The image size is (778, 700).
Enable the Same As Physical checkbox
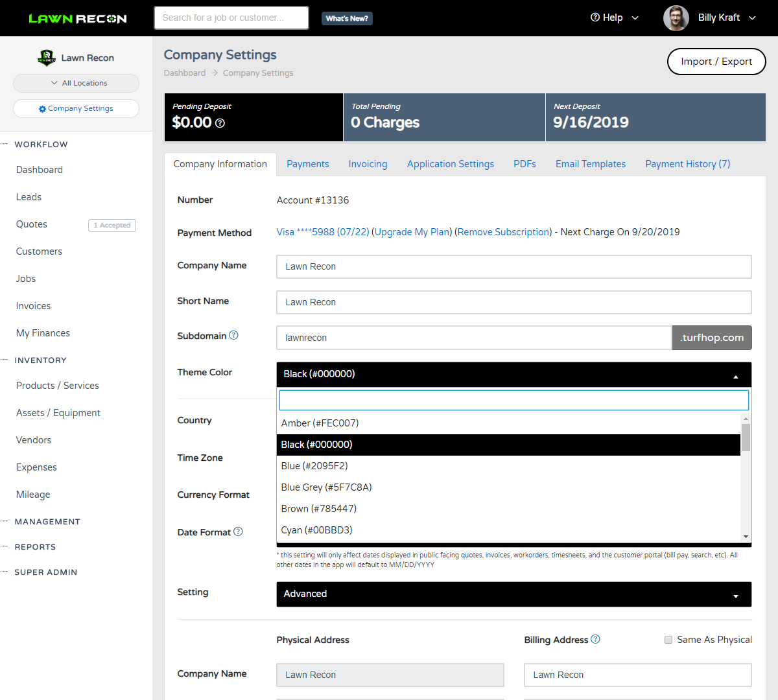pyautogui.click(x=668, y=640)
